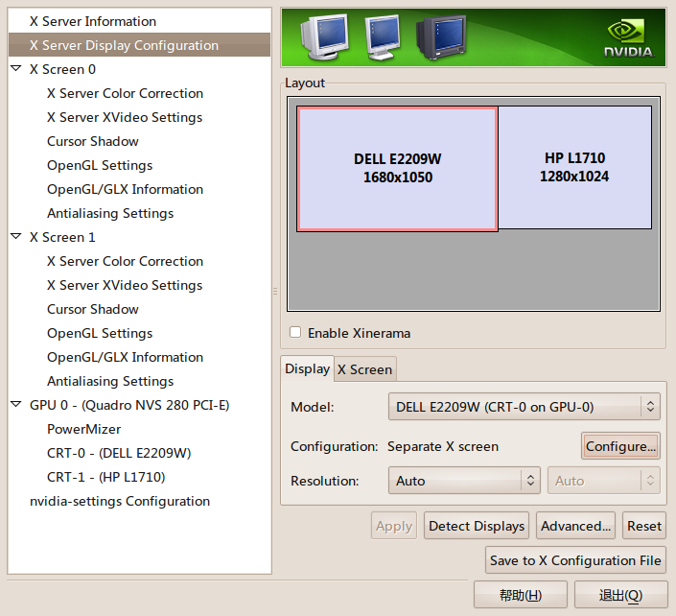Screen dimensions: 676x616
Task: Select X Server Display Configuration
Action: [139, 45]
